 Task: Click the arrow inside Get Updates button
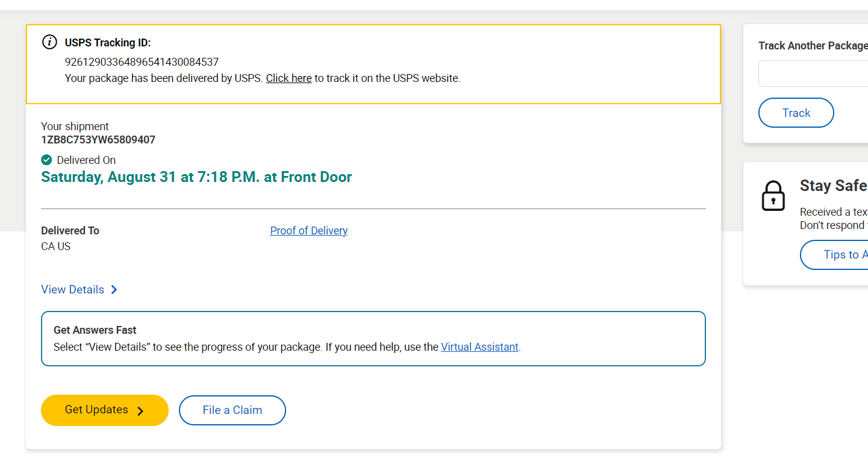140,411
